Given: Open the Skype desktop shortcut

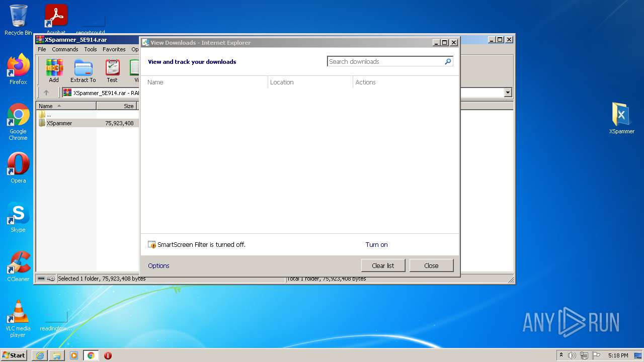Looking at the screenshot, I should 18,217.
